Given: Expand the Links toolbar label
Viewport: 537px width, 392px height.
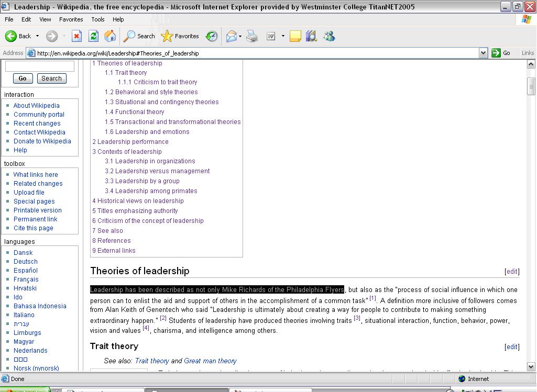Looking at the screenshot, I should click(528, 53).
